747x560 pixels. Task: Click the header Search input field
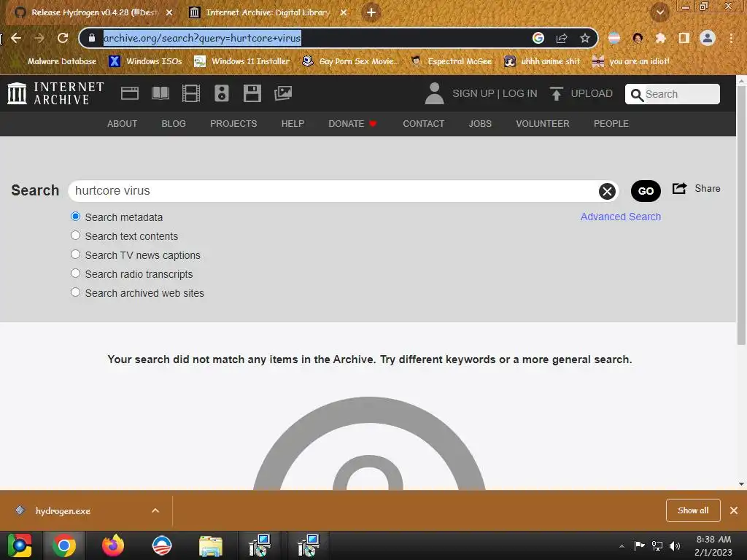click(x=672, y=94)
